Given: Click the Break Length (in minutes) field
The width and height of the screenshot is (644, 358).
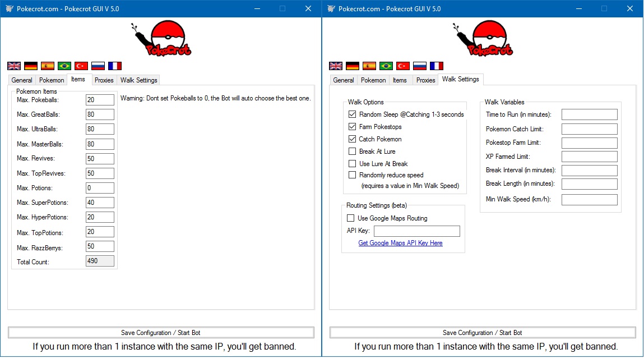Looking at the screenshot, I should [590, 183].
